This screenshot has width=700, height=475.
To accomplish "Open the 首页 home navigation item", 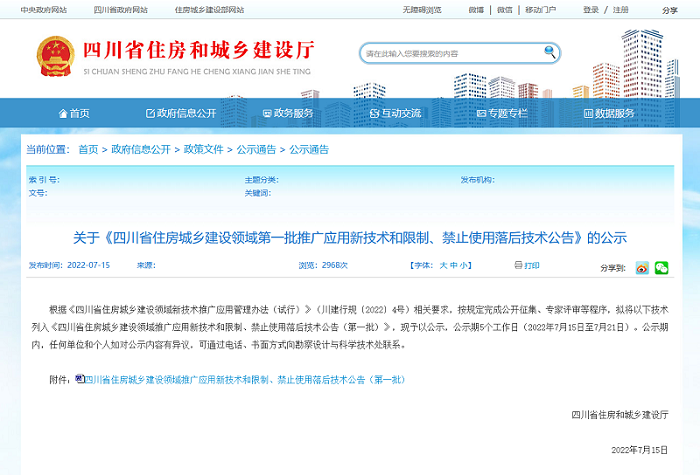I will (x=74, y=113).
